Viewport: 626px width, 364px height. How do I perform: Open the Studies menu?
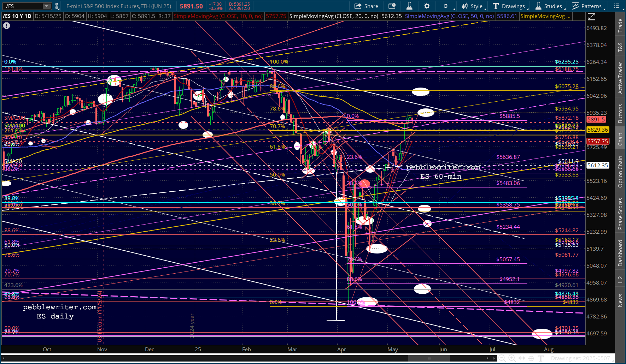(549, 6)
